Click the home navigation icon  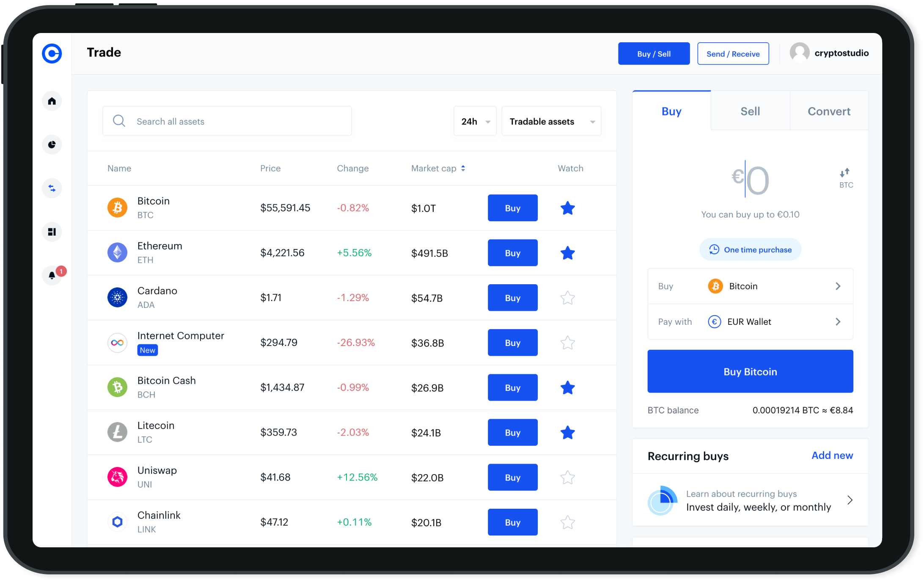54,101
